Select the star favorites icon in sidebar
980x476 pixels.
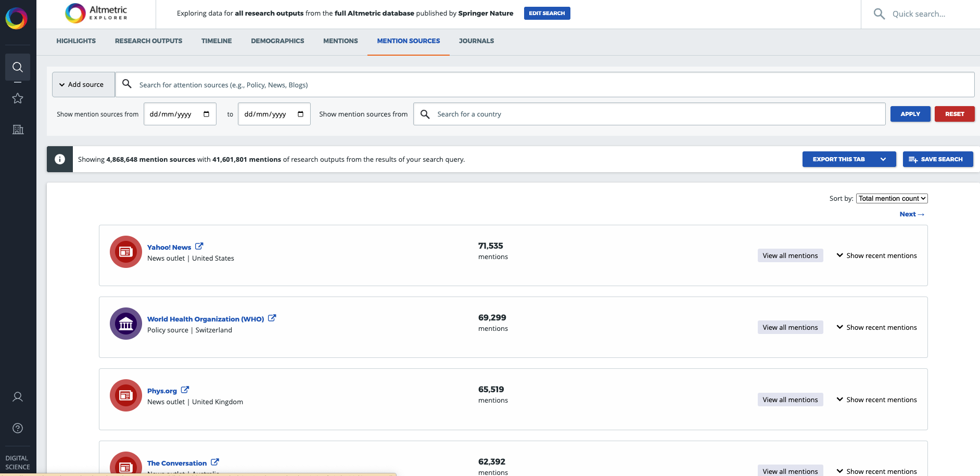pos(18,98)
